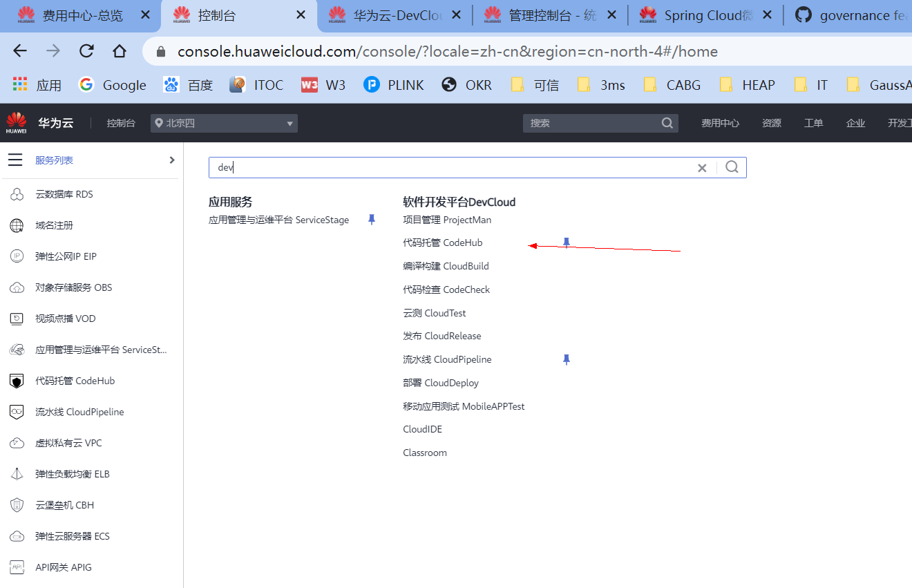
Task: Unpin 应用管理与运维平台 ServiceStage from favorites
Action: [x=372, y=220]
